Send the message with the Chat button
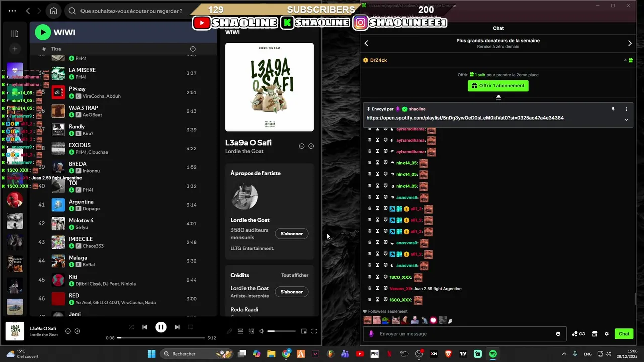The width and height of the screenshot is (644, 362). pyautogui.click(x=624, y=334)
